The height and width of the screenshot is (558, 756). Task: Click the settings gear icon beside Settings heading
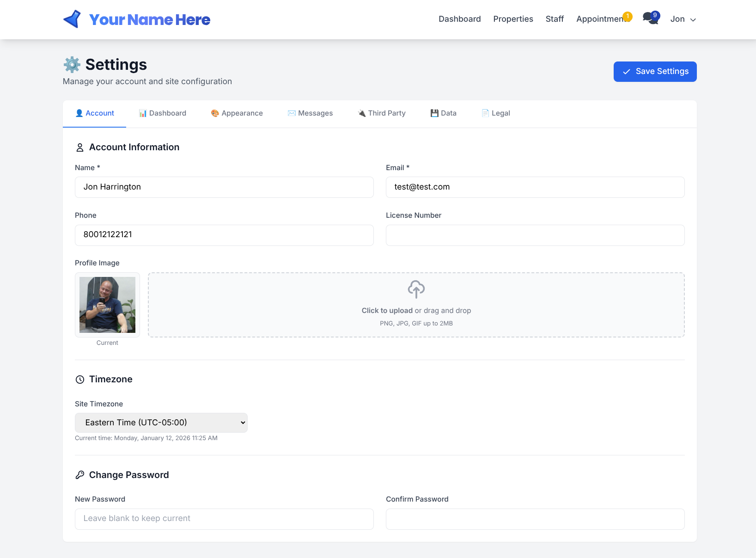pyautogui.click(x=72, y=64)
